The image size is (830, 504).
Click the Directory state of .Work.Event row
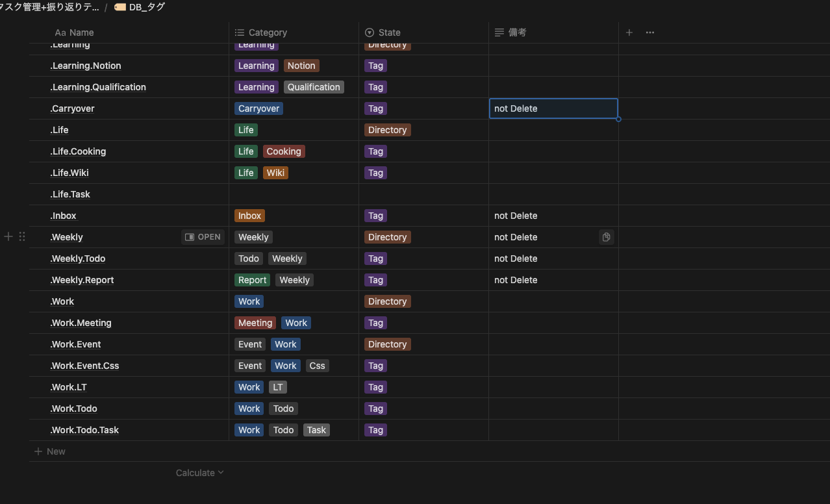(387, 344)
